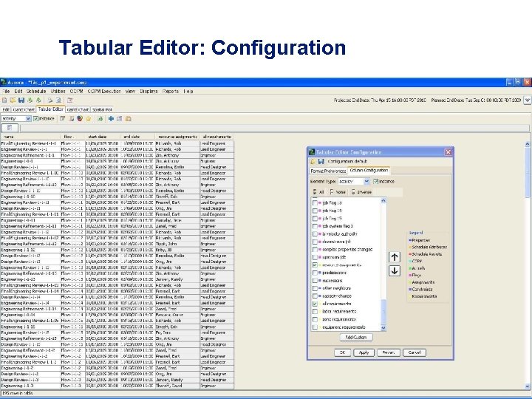This screenshot has width=532, height=399.
Task: Click the Inverse selection button
Action: click(x=361, y=192)
